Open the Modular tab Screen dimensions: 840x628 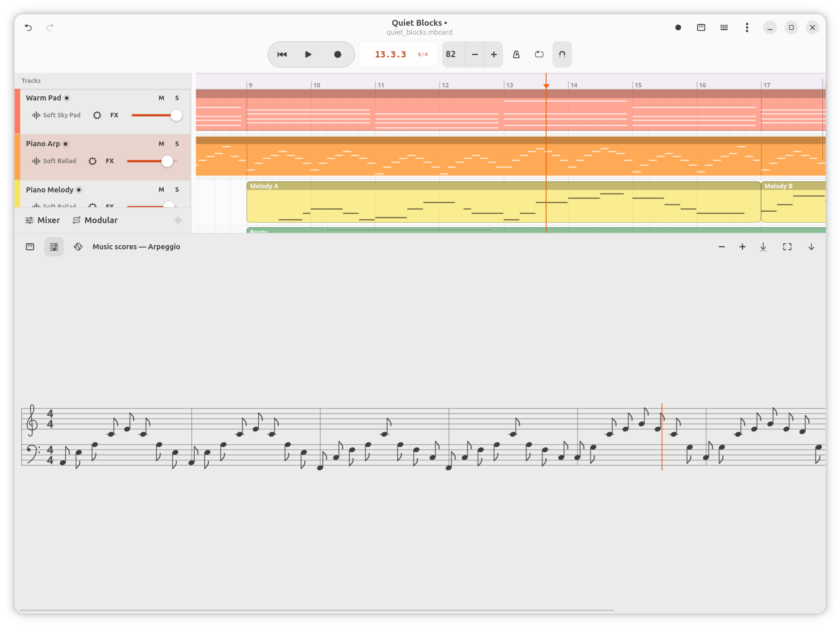pos(95,220)
